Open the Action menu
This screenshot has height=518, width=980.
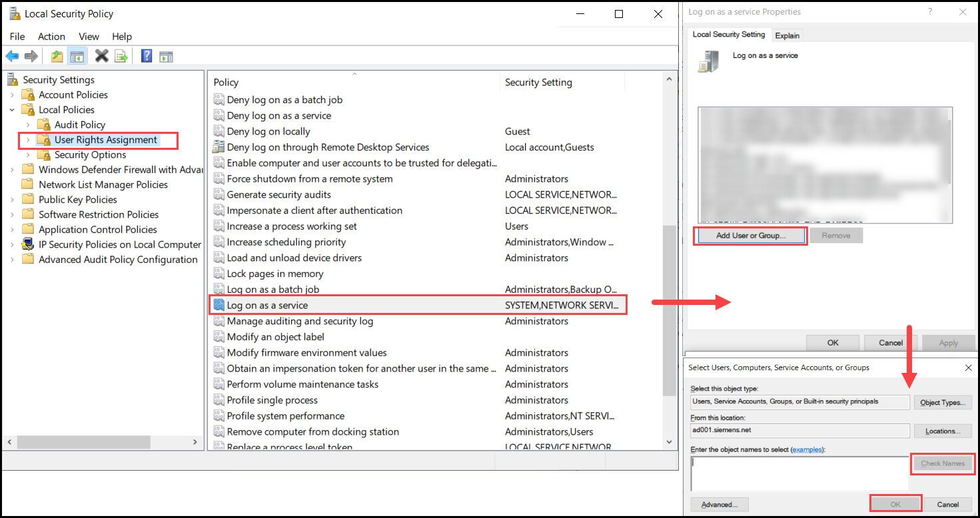(x=51, y=37)
